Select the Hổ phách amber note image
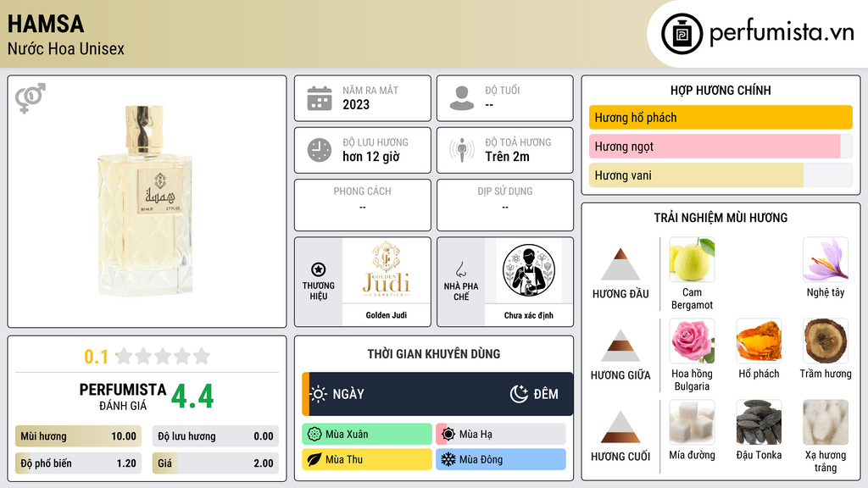 [759, 341]
